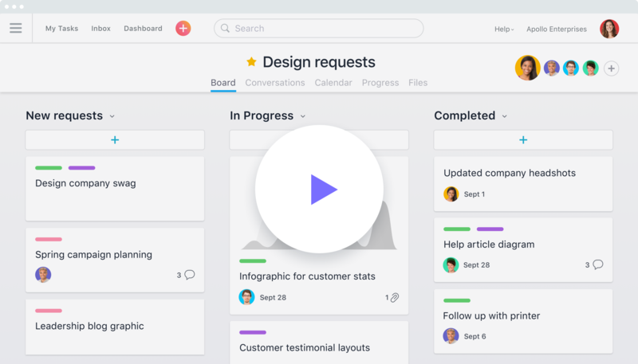Open the Inbox link

(x=101, y=29)
